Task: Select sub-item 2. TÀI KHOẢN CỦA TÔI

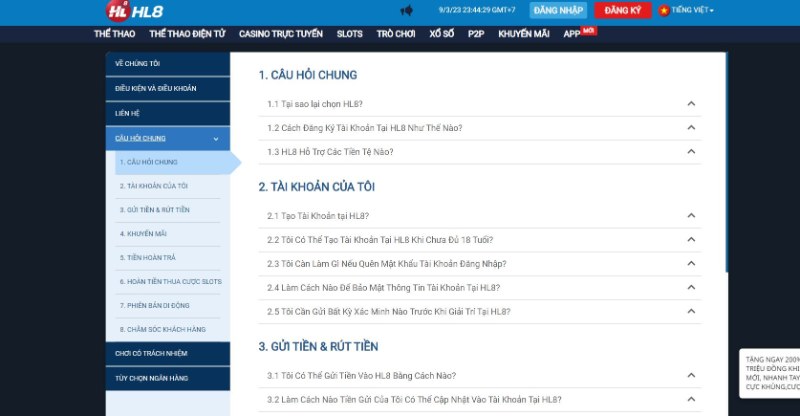Action: point(168,186)
